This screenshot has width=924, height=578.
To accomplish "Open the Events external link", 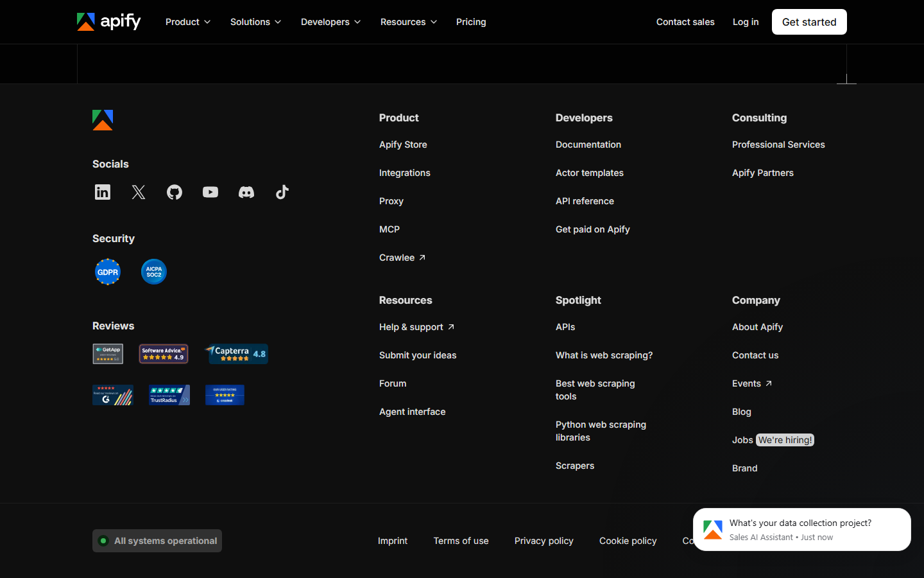I will [x=752, y=383].
